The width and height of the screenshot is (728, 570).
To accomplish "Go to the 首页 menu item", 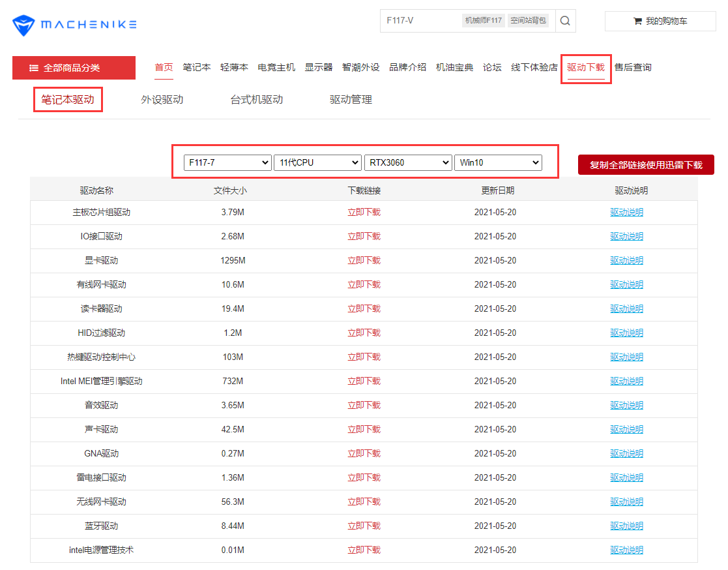I will (x=164, y=67).
